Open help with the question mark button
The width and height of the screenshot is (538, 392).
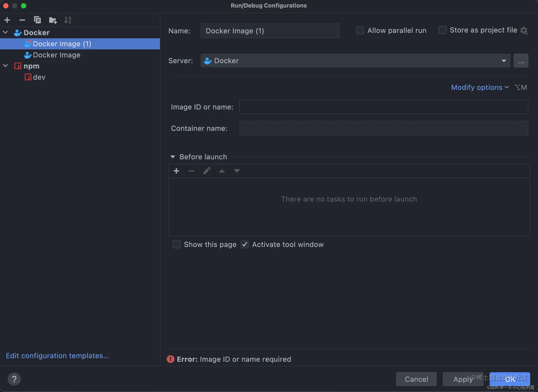click(x=14, y=379)
